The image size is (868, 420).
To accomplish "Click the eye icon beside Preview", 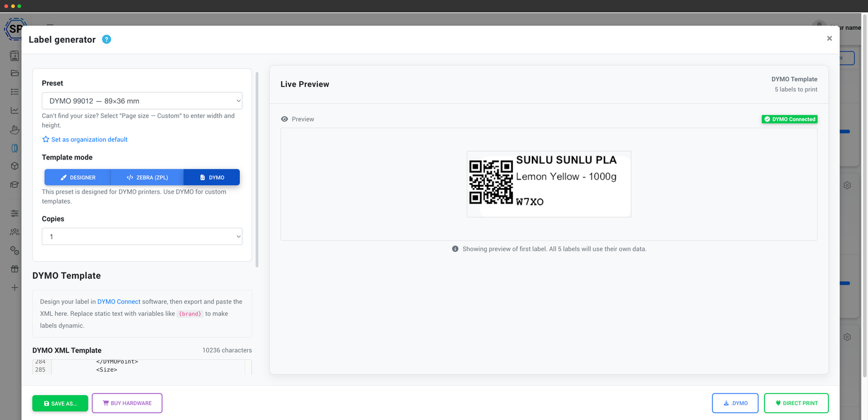I will pyautogui.click(x=285, y=119).
